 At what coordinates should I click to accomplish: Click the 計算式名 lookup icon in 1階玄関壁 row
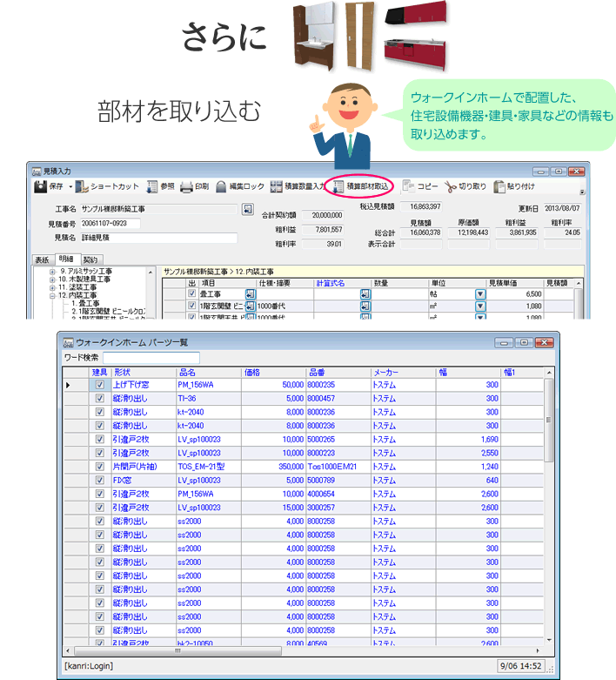(365, 306)
